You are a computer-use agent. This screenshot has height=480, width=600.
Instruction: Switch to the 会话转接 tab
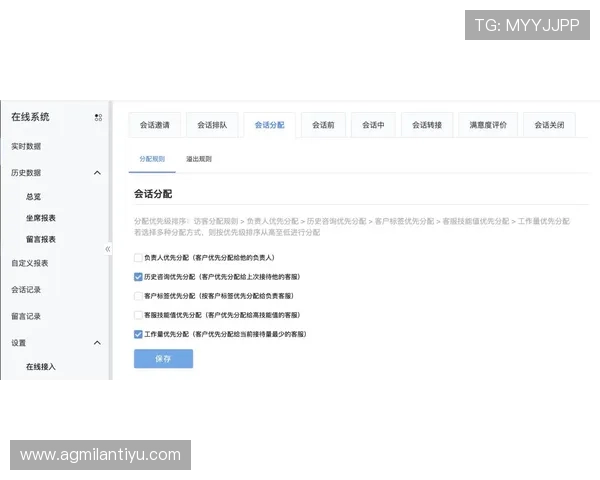click(427, 125)
